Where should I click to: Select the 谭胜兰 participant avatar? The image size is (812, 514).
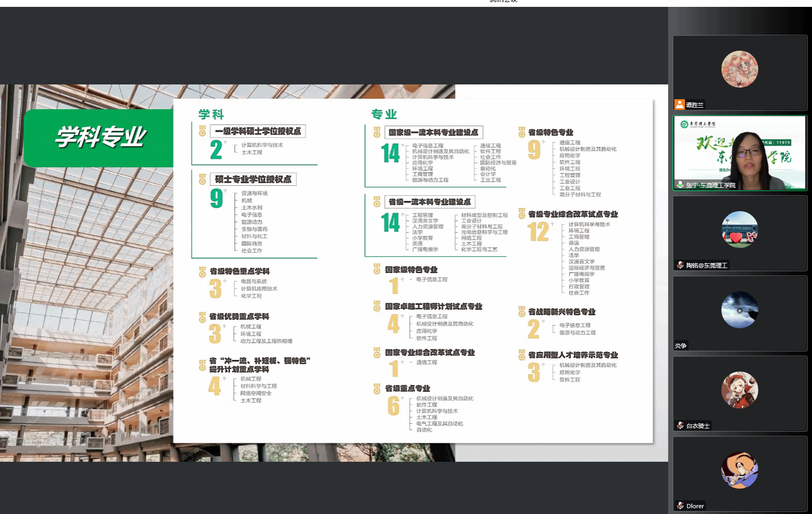(x=739, y=69)
